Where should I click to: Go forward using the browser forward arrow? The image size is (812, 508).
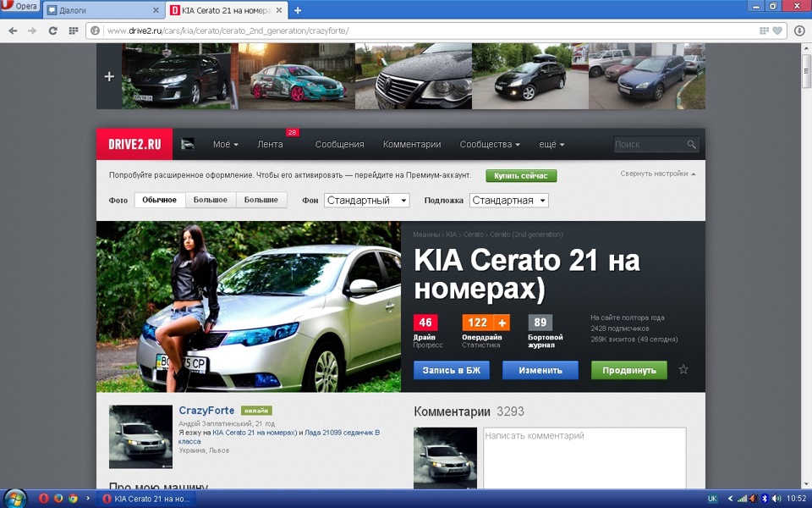pyautogui.click(x=32, y=30)
